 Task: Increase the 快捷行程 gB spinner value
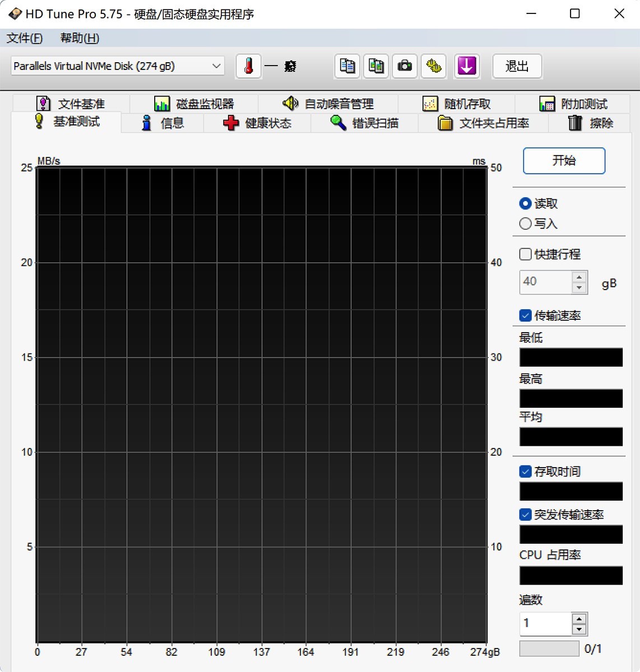579,277
